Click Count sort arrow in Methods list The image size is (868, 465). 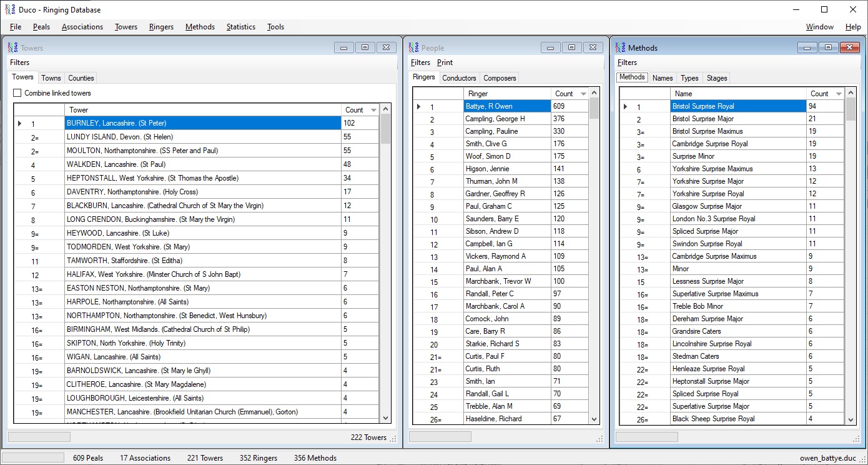[839, 94]
